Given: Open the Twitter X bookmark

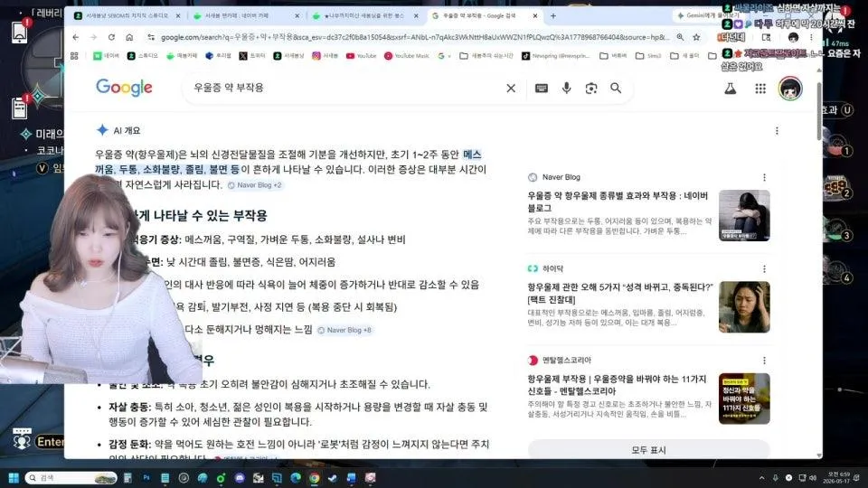Looking at the screenshot, I should [252, 56].
